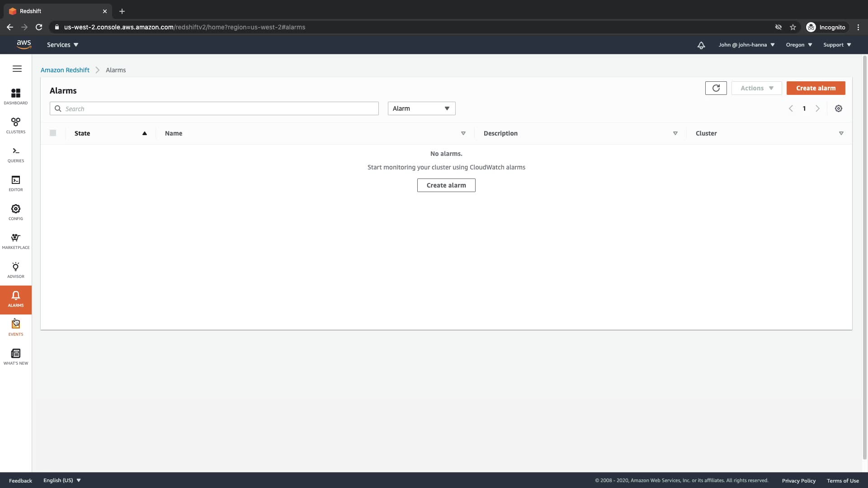The image size is (868, 488).
Task: Open the Queries sidebar icon
Action: (16, 154)
